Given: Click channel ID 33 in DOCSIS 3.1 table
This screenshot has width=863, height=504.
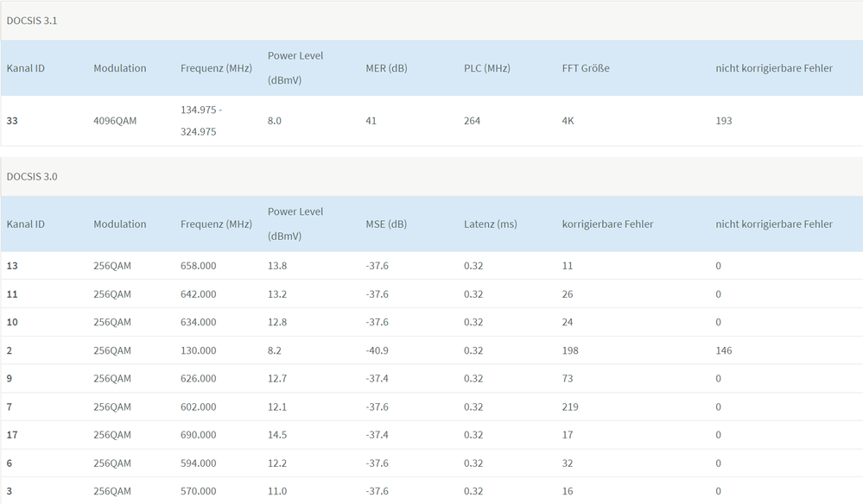Looking at the screenshot, I should pyautogui.click(x=12, y=121).
